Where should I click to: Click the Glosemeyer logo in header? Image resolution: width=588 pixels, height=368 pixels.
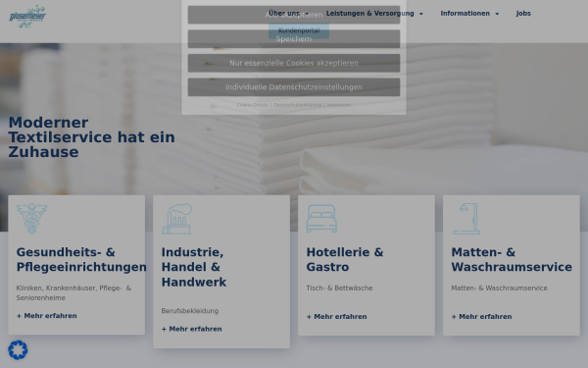[x=27, y=16]
